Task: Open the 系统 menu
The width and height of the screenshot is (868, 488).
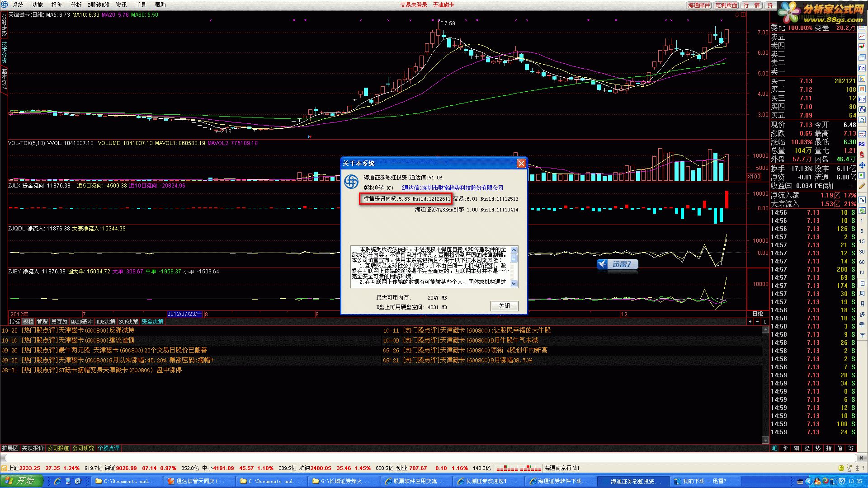Action: tap(18, 5)
